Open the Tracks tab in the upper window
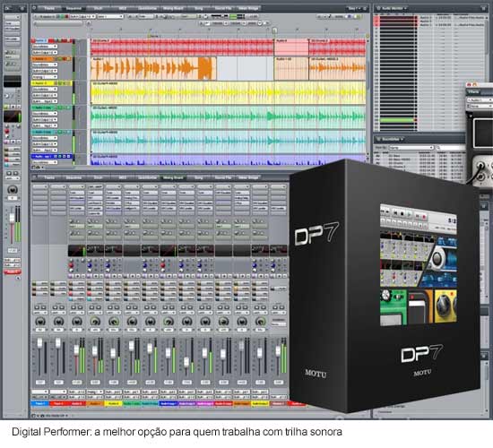The height and width of the screenshot is (448, 493). click(49, 8)
